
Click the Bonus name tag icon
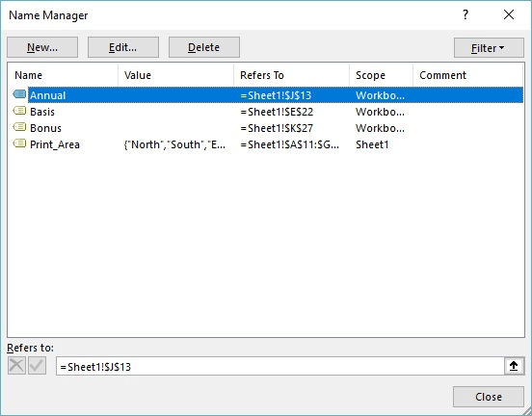coord(19,127)
